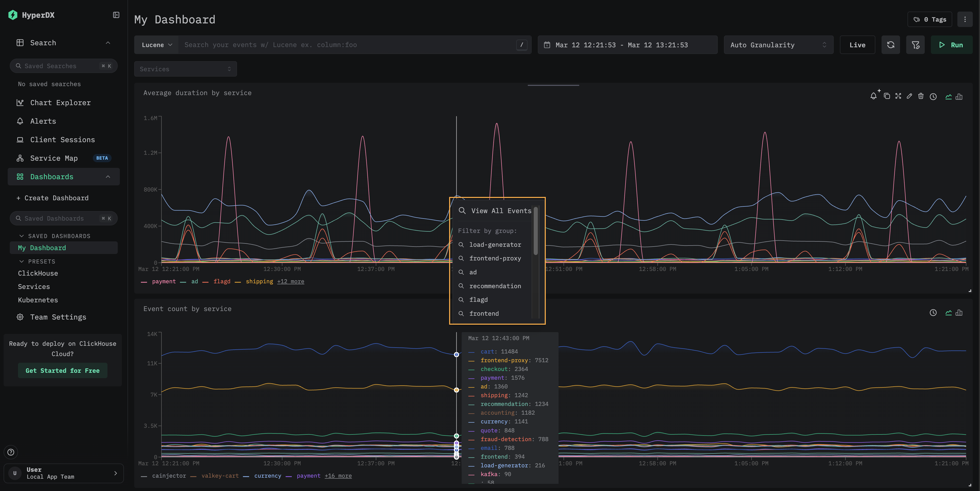Click the payment legend color line
Viewport: 980px width, 491px height.
coord(144,282)
